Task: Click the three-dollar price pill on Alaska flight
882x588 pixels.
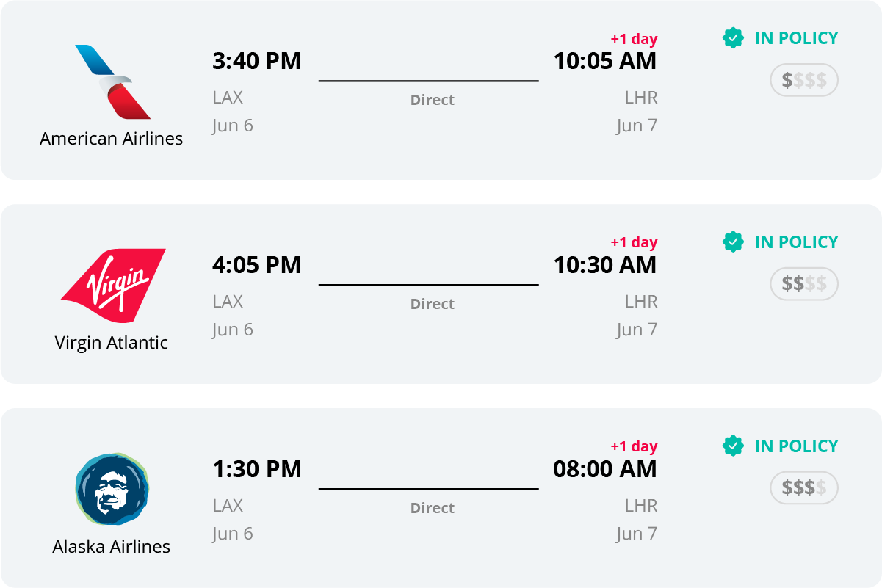Action: 804,487
